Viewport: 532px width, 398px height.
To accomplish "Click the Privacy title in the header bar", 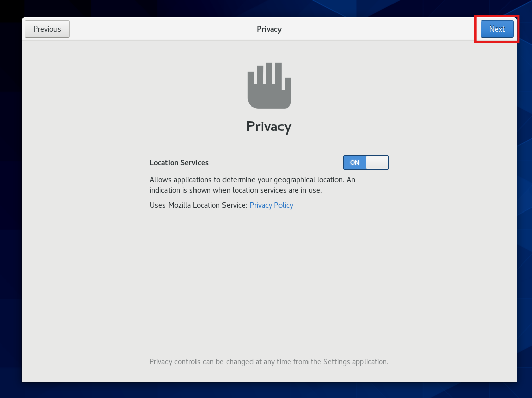I will [x=269, y=29].
